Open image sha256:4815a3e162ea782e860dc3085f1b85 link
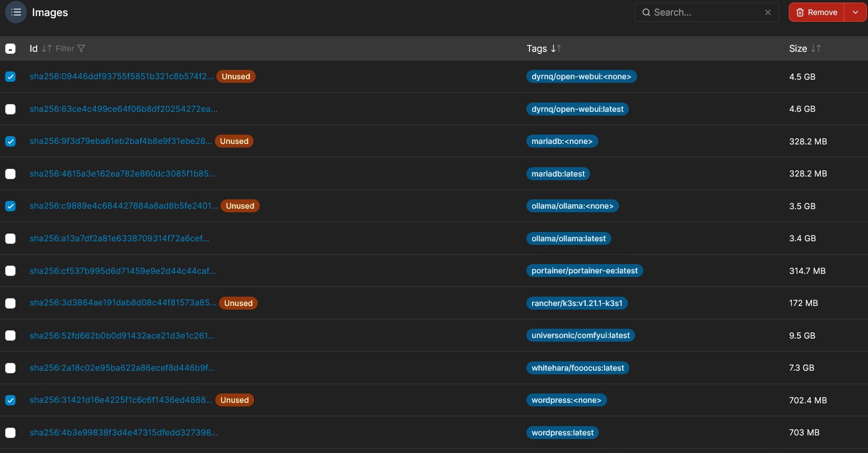Image resolution: width=868 pixels, height=453 pixels. 122,174
